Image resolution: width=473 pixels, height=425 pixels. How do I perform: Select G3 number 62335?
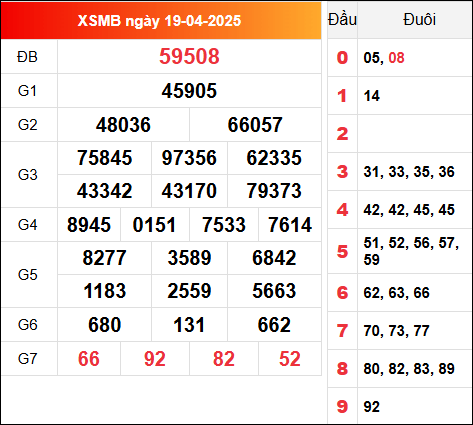point(274,158)
